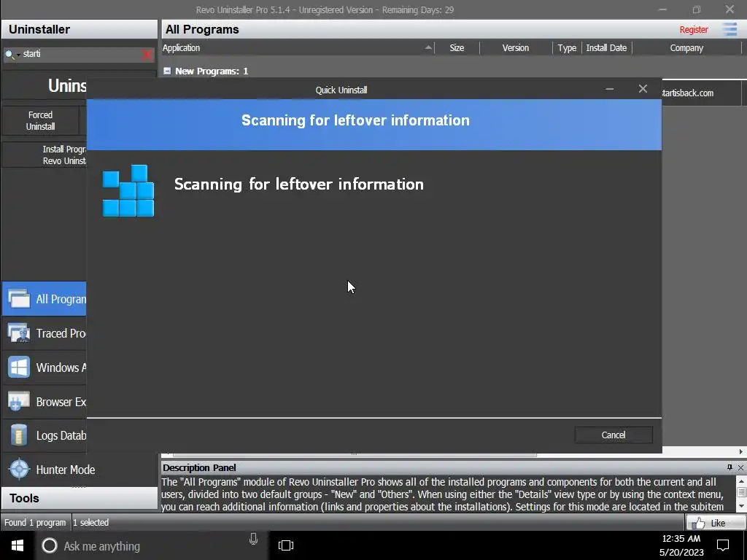Sort by the Version column header
The image size is (747, 560).
(516, 47)
